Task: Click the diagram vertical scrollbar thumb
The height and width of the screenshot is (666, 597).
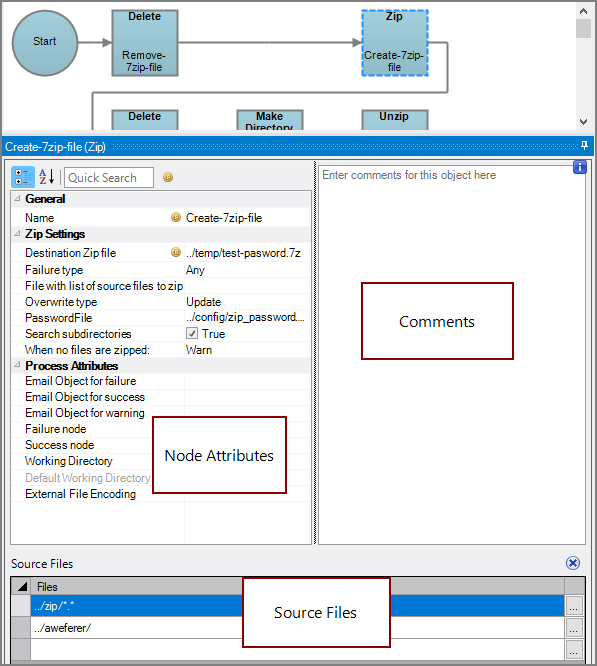Action: coord(583,28)
